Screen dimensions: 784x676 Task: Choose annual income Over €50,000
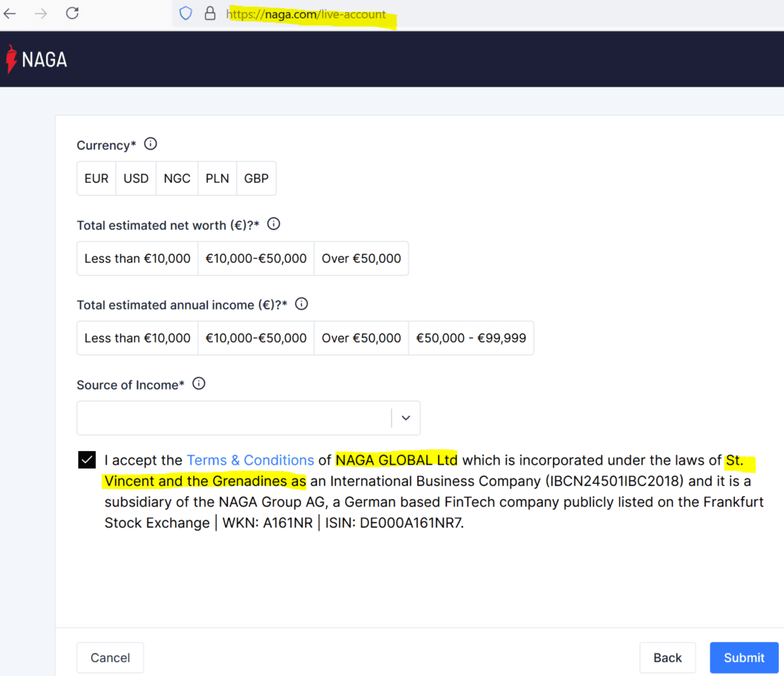(361, 338)
